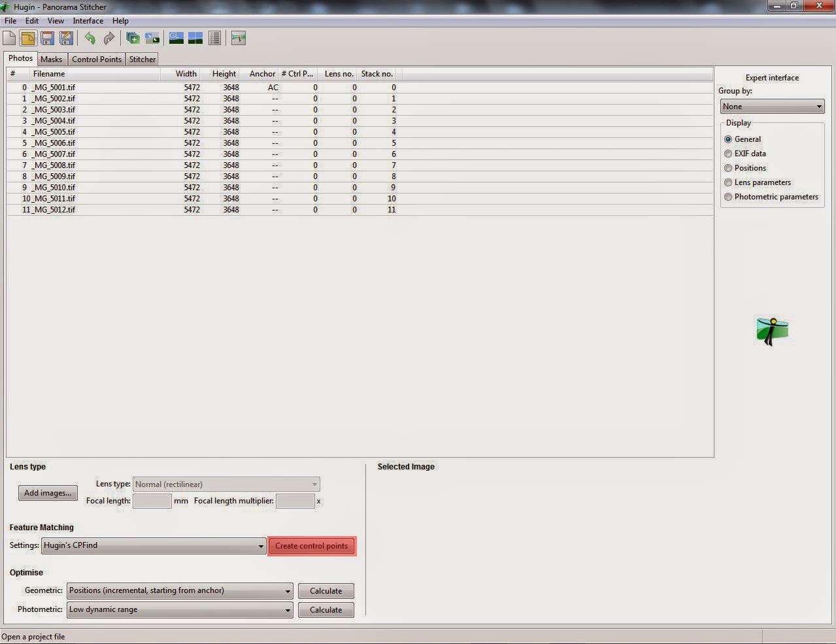Click the Save project toolbar icon
Viewport: 836px width, 644px height.
[x=47, y=38]
